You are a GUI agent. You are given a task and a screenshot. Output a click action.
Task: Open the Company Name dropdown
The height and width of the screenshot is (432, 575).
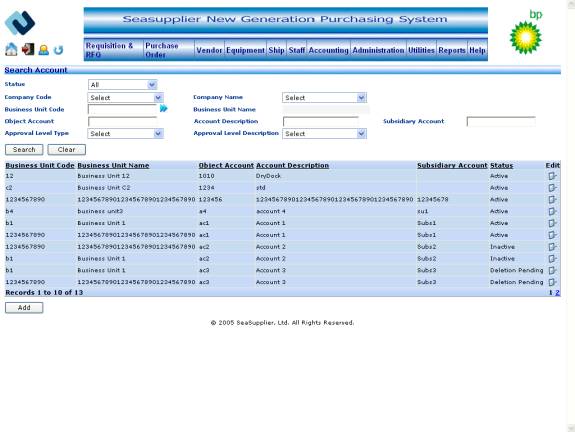pyautogui.click(x=324, y=98)
